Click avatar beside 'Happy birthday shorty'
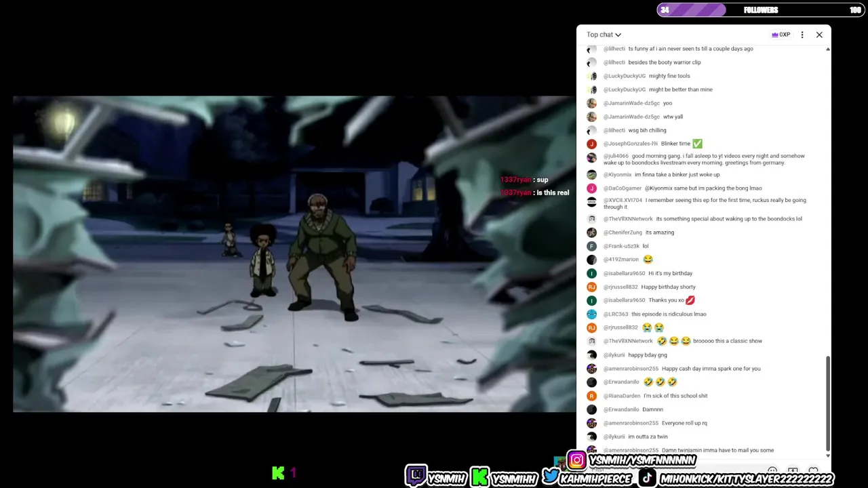The height and width of the screenshot is (488, 868). tap(591, 287)
